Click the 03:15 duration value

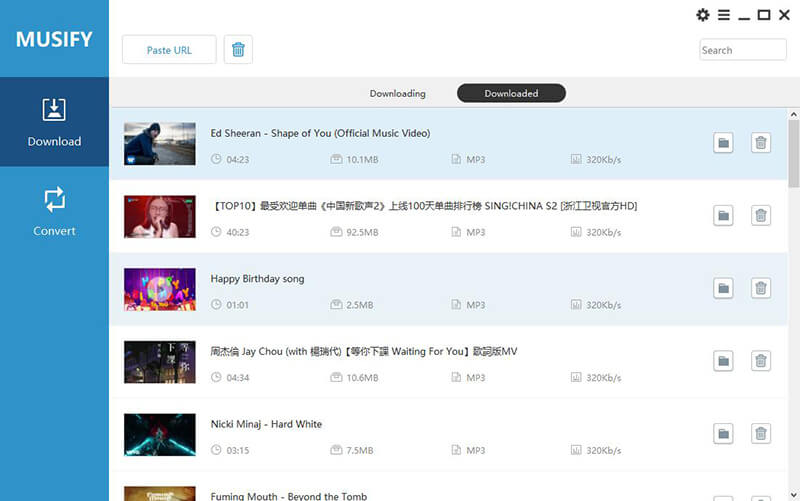[x=238, y=450]
